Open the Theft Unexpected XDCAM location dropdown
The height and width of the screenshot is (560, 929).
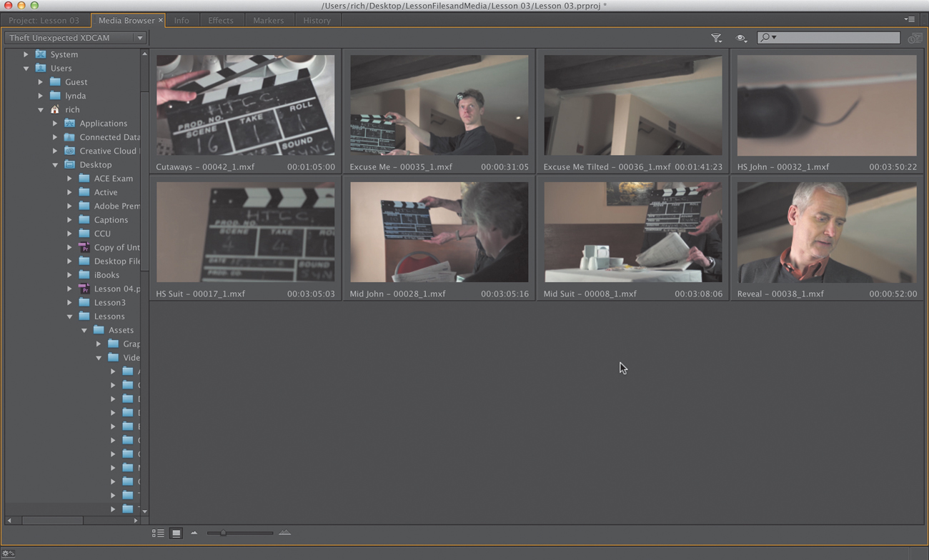[x=75, y=38]
